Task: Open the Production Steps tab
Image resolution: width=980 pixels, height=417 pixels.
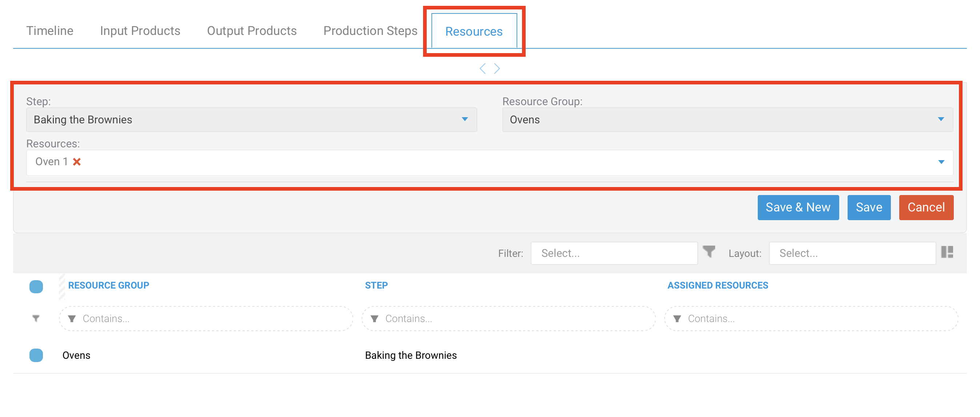Action: point(370,31)
